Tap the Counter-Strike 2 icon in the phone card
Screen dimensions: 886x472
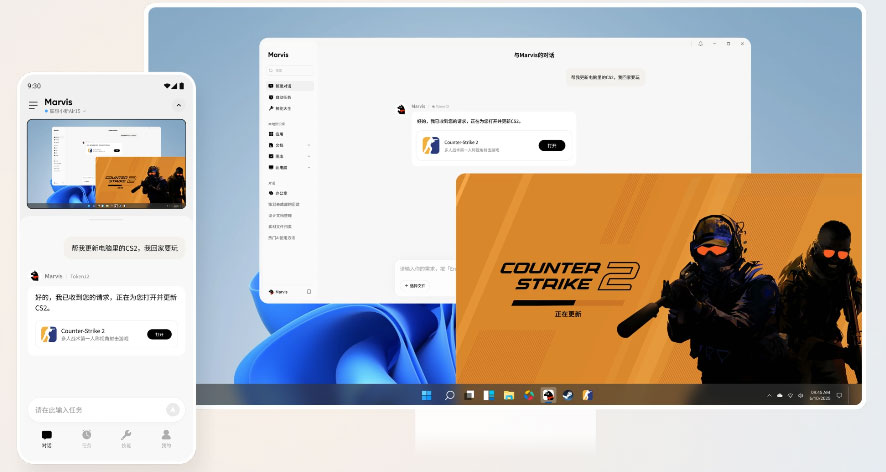49,334
